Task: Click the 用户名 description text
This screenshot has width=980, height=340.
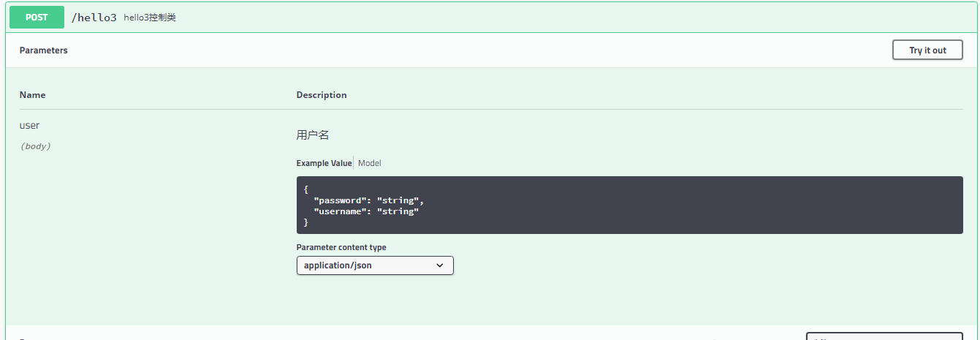Action: click(x=313, y=135)
